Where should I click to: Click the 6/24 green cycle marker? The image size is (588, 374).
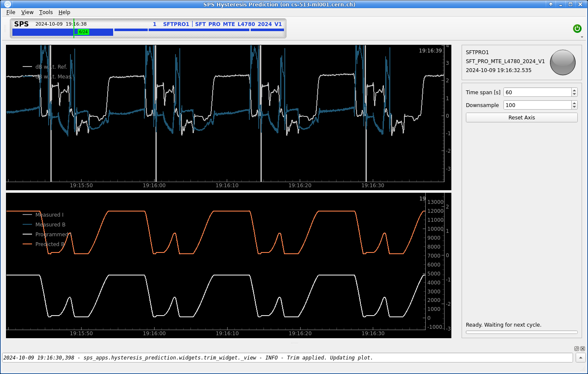click(83, 32)
